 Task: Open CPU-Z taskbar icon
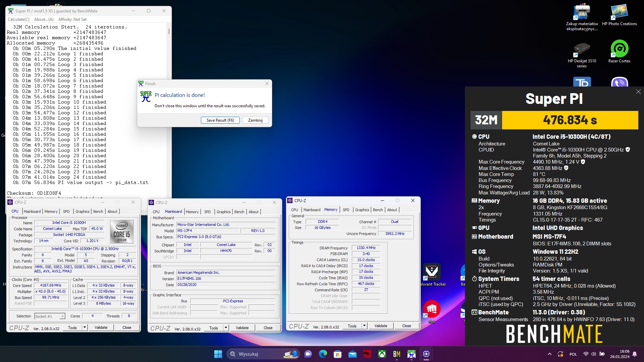pos(426,354)
